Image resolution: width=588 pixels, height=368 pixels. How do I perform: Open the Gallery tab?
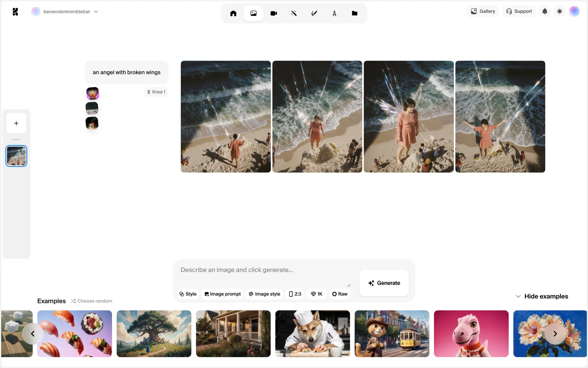483,11
